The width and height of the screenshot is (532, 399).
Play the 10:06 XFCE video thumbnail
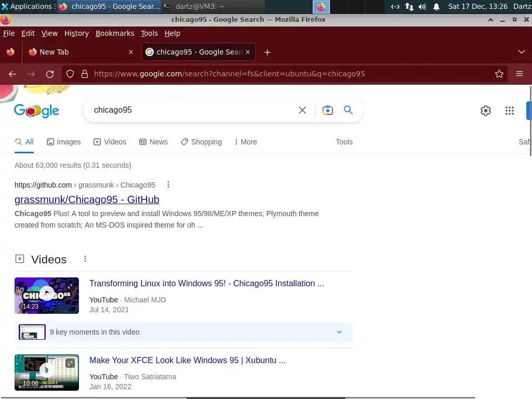coord(47,373)
